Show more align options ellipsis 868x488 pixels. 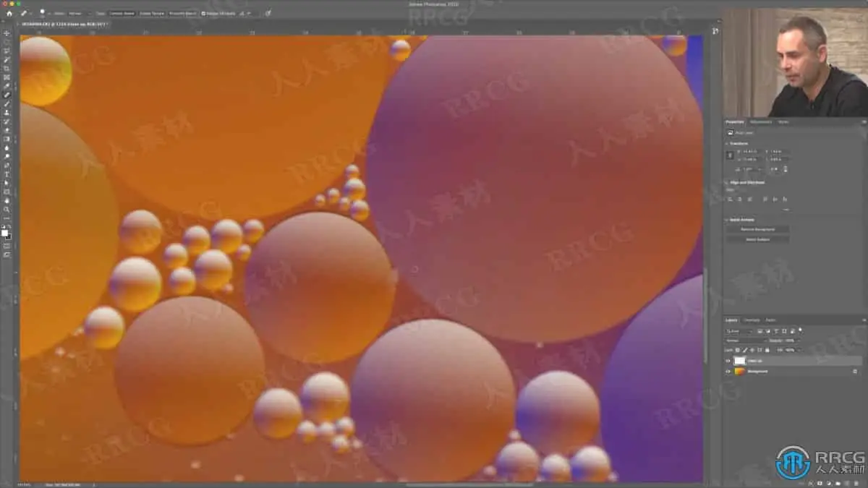click(786, 210)
